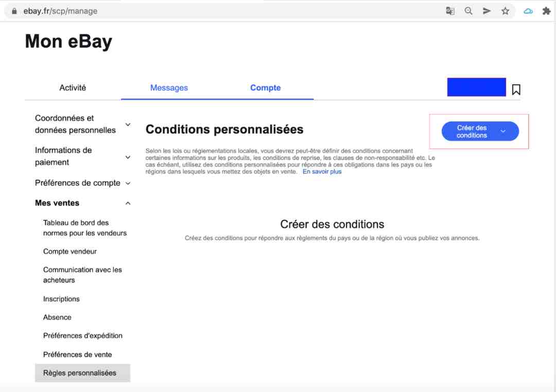Select Coordonnées et données personnelles menu
Image resolution: width=556 pixels, height=392 pixels.
(75, 124)
